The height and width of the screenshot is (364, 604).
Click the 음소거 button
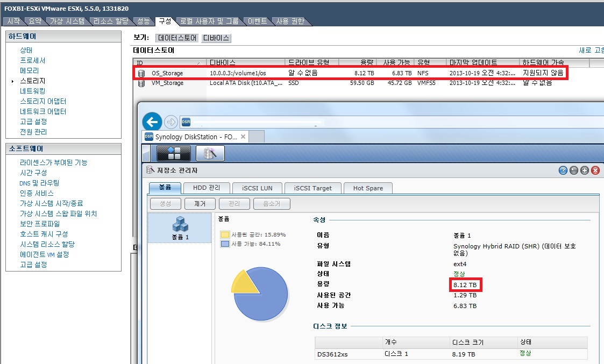click(272, 204)
